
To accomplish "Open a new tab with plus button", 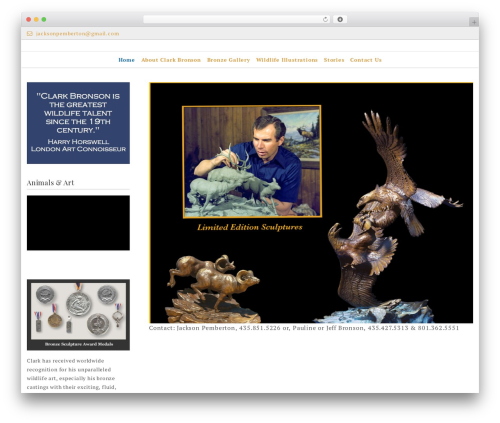I will pyautogui.click(x=474, y=22).
